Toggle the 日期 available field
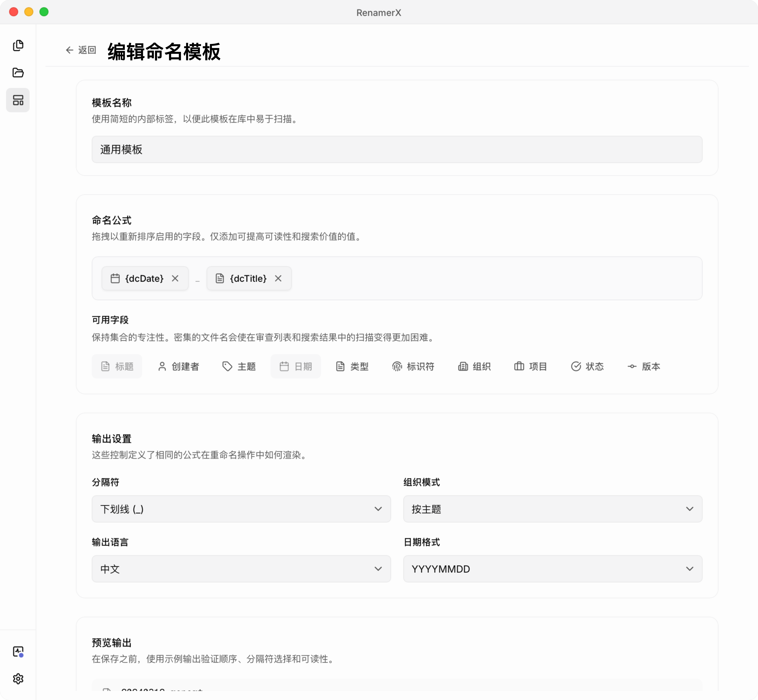The height and width of the screenshot is (700, 758). (296, 366)
